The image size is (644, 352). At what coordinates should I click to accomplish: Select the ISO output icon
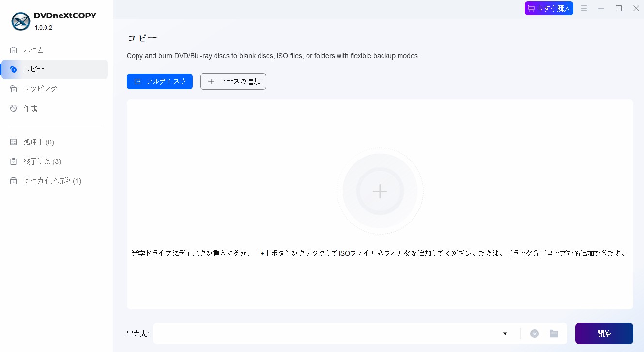point(535,334)
